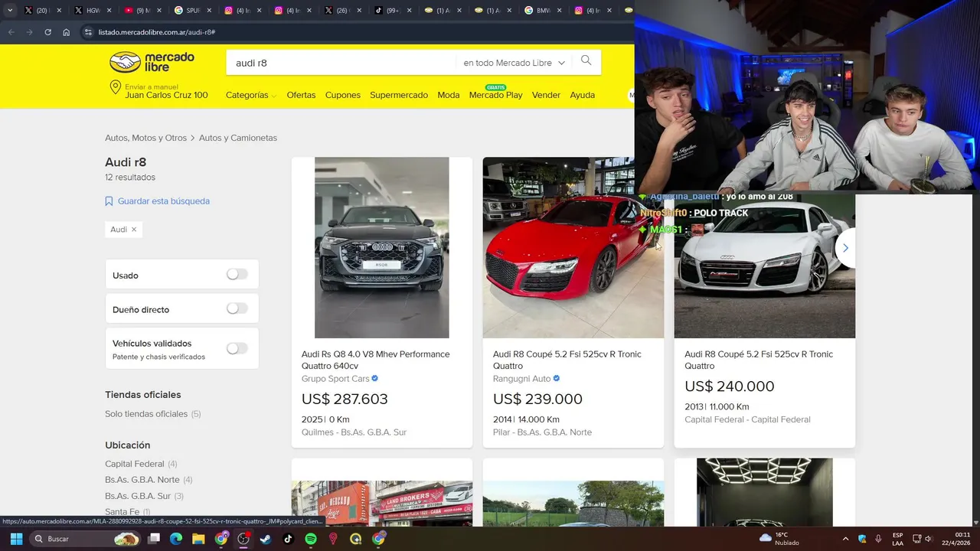Click the 'audi r8' search input field
The width and height of the screenshot is (980, 551).
click(x=341, y=63)
